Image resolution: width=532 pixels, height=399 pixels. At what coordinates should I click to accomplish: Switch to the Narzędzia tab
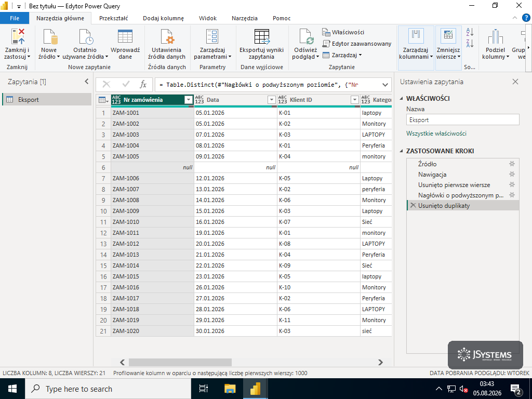click(x=245, y=18)
